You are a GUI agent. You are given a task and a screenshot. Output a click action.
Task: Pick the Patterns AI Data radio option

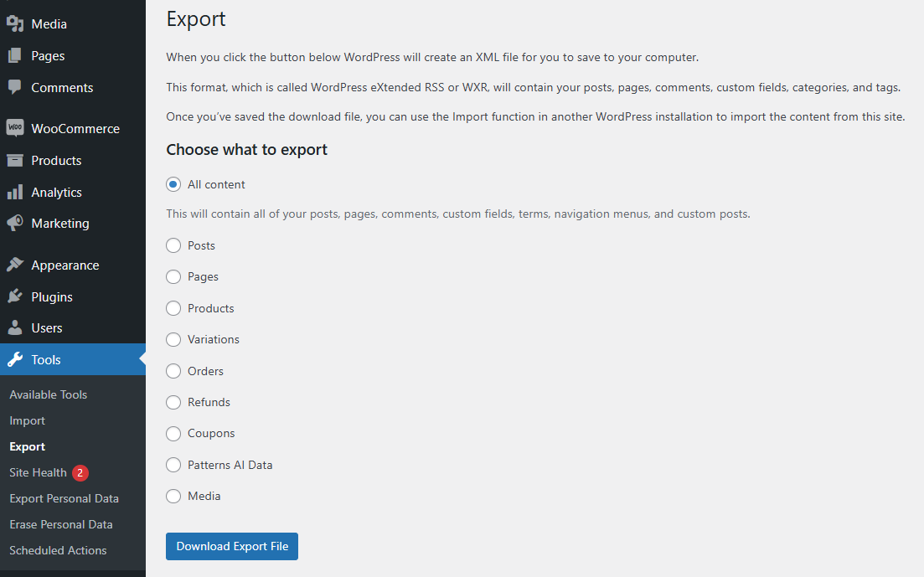173,465
